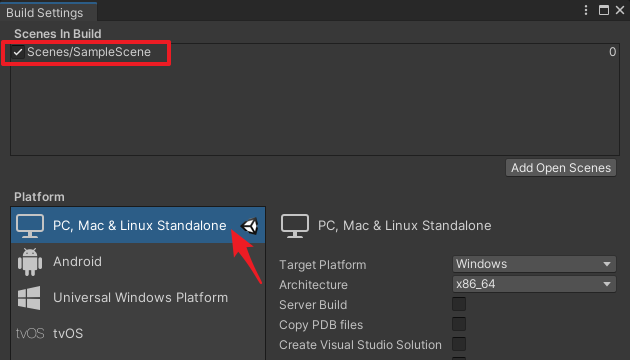Viewport: 630px width, 360px height.
Task: Click the Platform section heading
Action: pyautogui.click(x=39, y=197)
